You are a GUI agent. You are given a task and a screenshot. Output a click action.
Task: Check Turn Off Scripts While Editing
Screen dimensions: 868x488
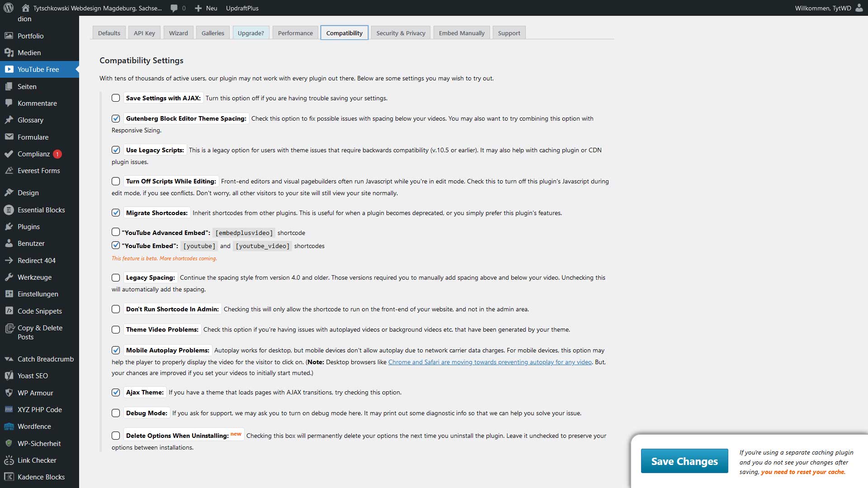[x=116, y=181]
